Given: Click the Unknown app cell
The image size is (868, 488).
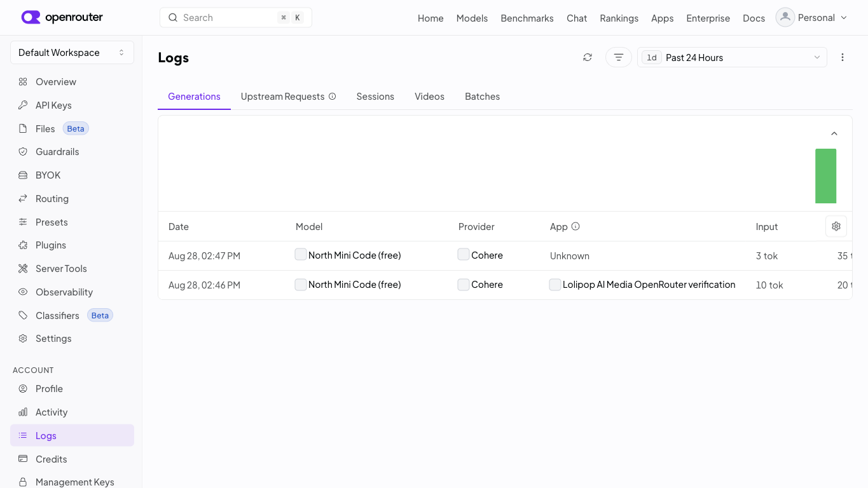Looking at the screenshot, I should (570, 256).
